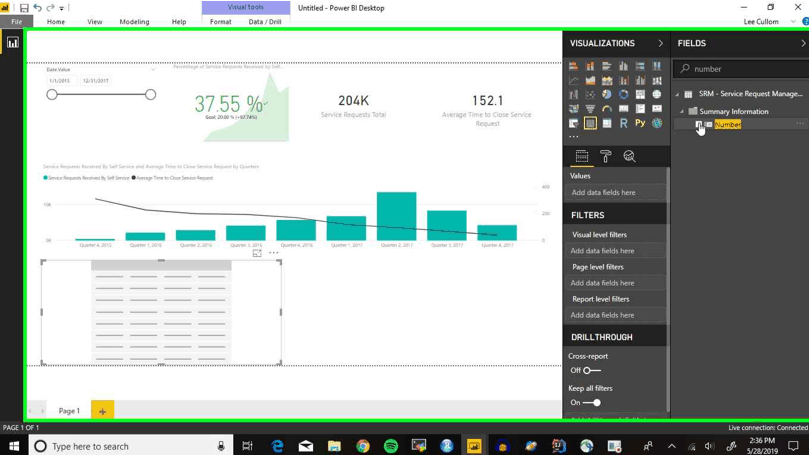Collapse the Summary Information folder
The image size is (809, 455).
pos(682,111)
